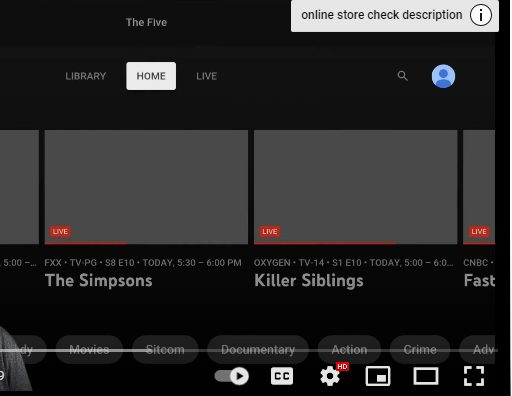Seek on the video progress bar
This screenshot has height=396, width=512.
click(x=249, y=350)
